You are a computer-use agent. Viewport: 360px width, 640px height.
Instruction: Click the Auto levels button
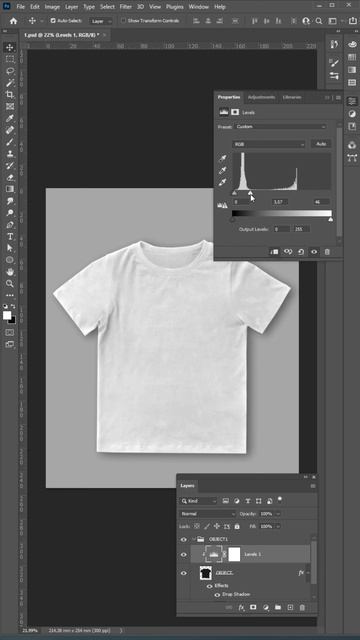tap(321, 144)
